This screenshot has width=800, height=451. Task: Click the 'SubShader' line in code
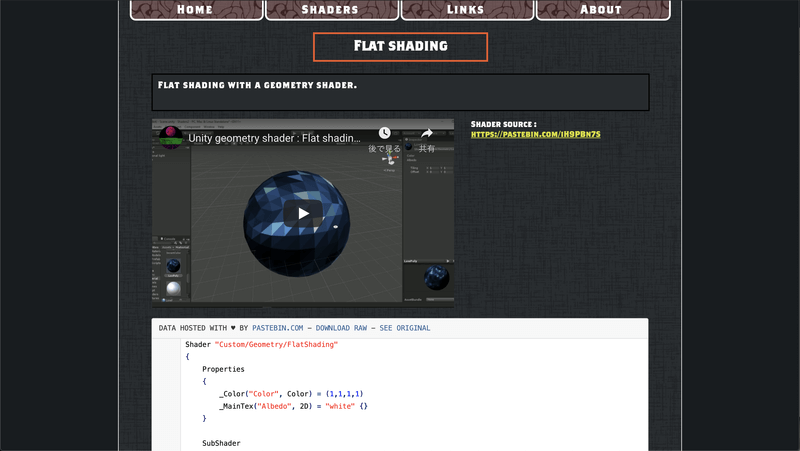[221, 443]
